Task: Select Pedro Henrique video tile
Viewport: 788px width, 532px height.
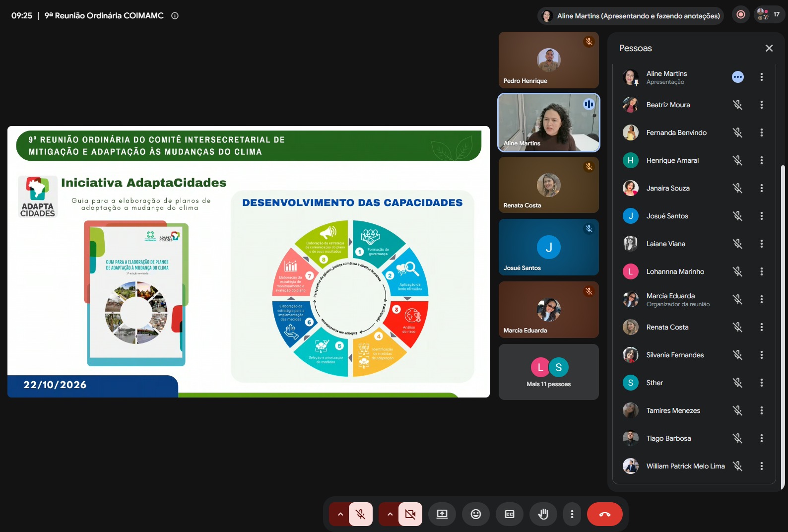Action: 549,60
